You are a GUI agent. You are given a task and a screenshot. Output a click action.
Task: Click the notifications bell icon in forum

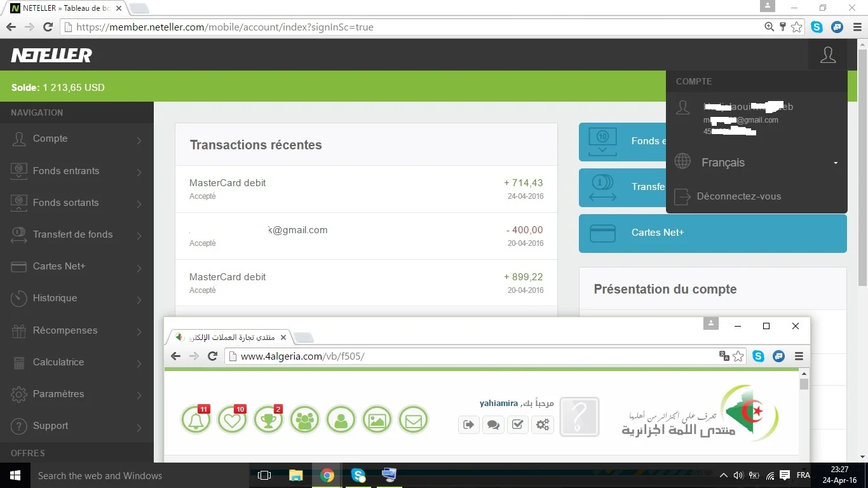pyautogui.click(x=196, y=420)
